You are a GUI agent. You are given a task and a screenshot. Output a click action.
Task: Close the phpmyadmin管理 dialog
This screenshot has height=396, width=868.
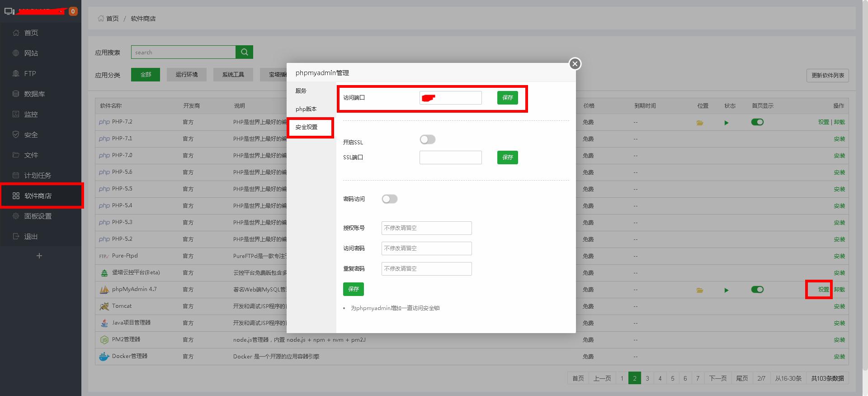point(575,64)
